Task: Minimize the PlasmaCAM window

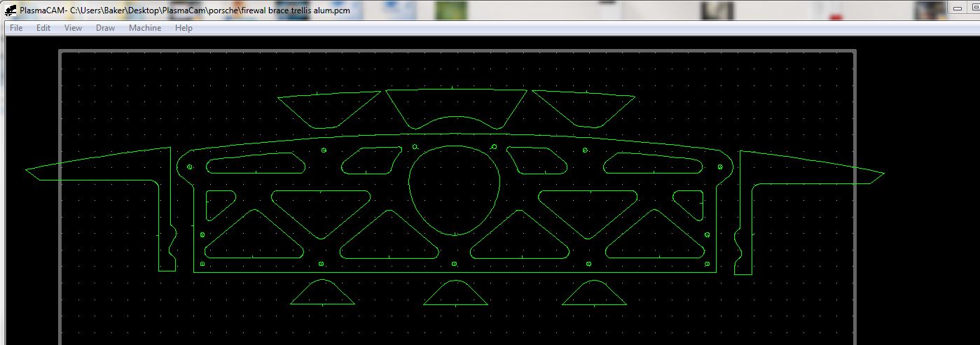Action: click(957, 8)
